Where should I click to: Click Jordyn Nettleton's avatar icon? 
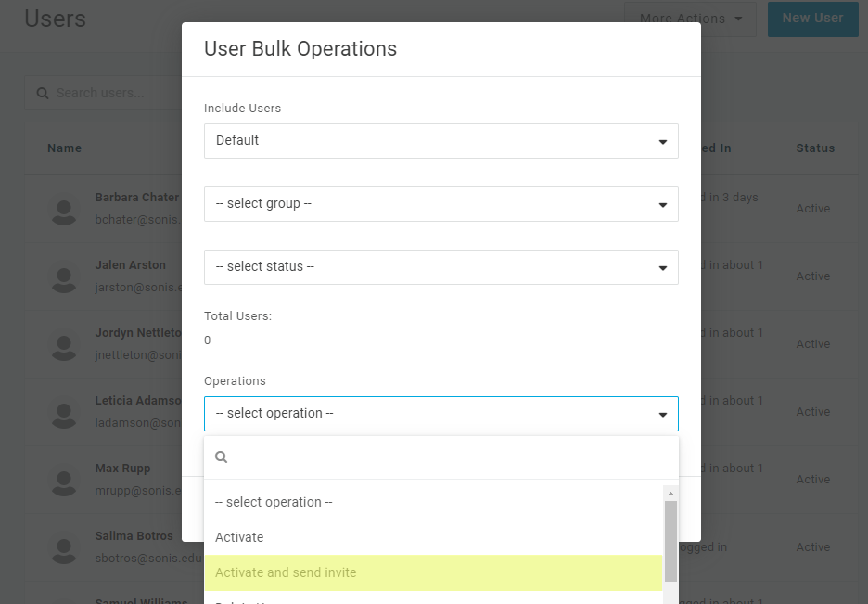click(64, 345)
